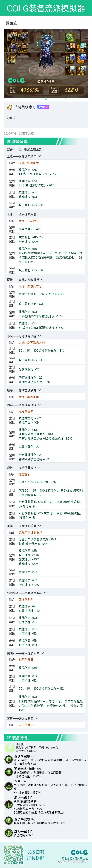Click the 雾神版本 badge
The height and width of the screenshot is (868, 92).
[43, 107]
